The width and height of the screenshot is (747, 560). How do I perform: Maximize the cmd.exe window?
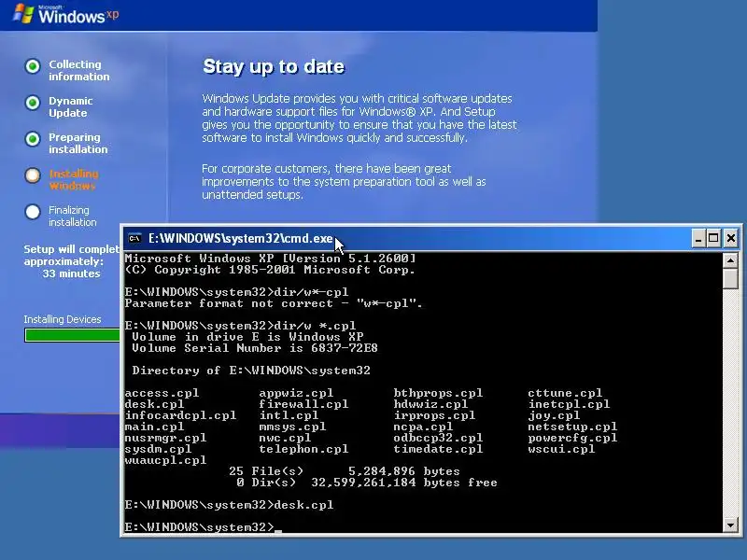[713, 238]
